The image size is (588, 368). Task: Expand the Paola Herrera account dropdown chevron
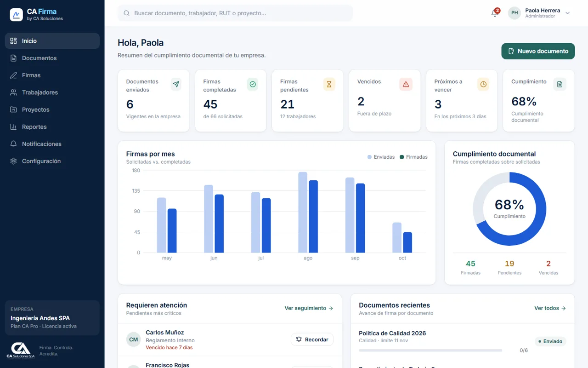[567, 13]
